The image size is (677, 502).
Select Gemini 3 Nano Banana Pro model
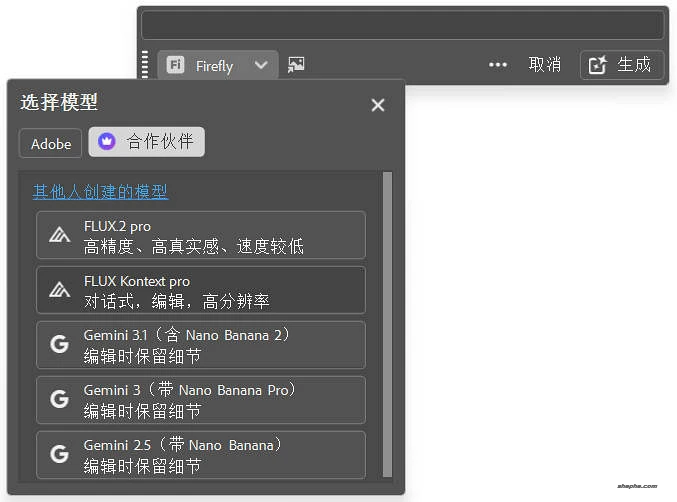tap(201, 400)
